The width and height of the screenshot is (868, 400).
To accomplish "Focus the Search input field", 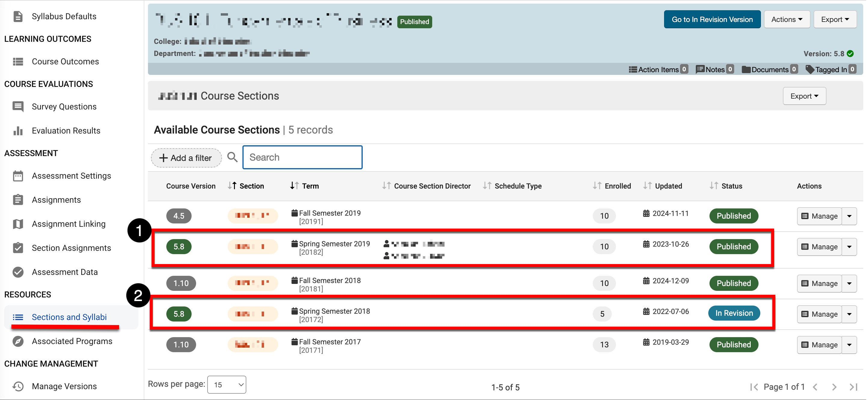I will point(302,157).
